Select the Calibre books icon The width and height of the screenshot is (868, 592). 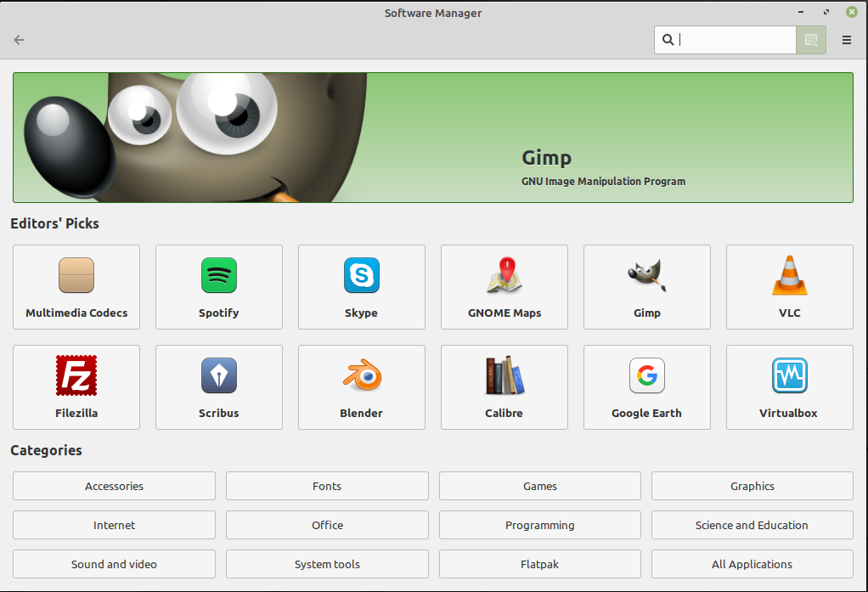coord(504,375)
